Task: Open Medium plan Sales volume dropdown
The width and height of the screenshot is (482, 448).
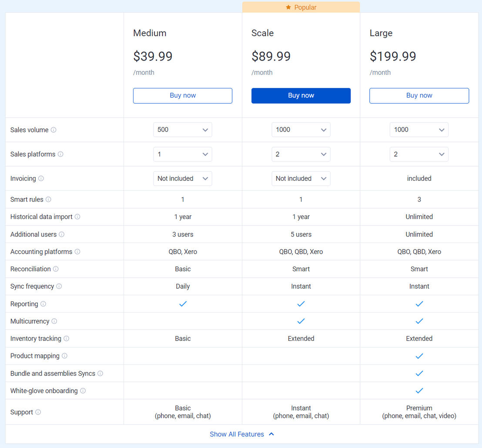Action: tap(183, 130)
